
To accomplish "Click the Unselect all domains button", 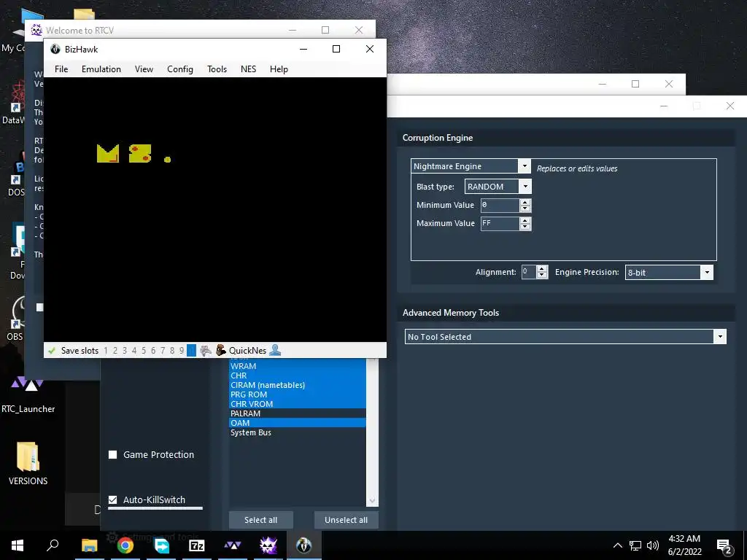I will click(x=346, y=520).
